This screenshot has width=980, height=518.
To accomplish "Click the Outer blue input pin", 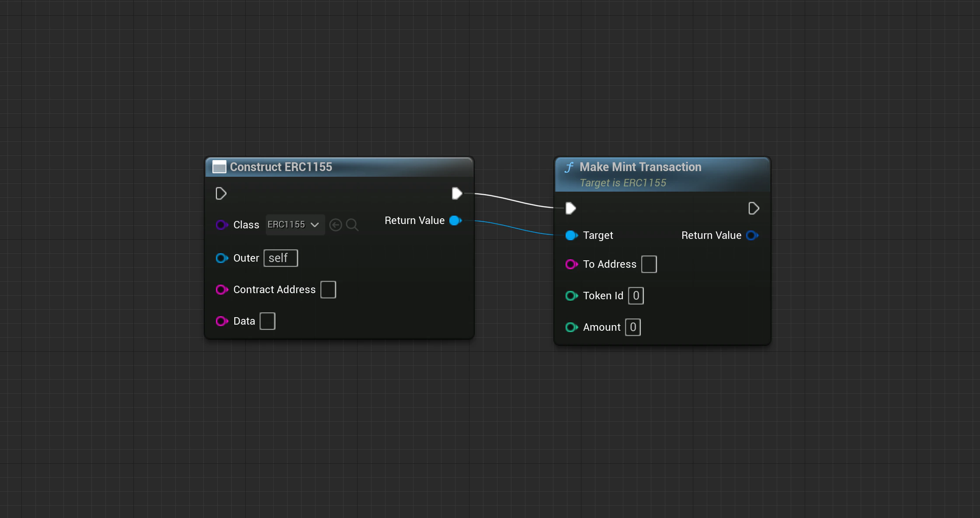I will 222,258.
